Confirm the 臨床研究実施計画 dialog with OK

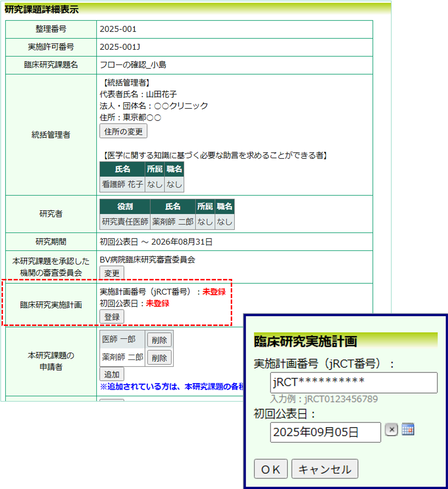[x=271, y=469]
